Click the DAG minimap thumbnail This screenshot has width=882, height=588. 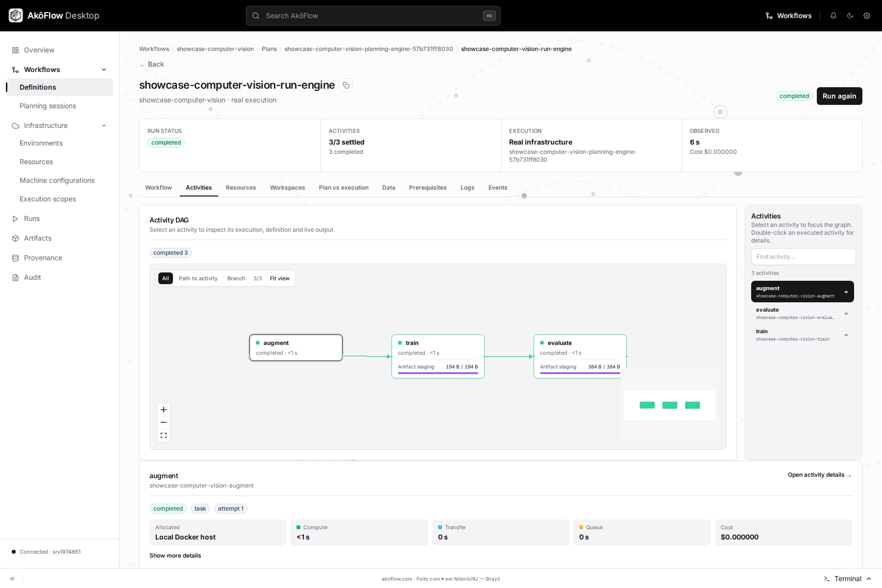[669, 405]
